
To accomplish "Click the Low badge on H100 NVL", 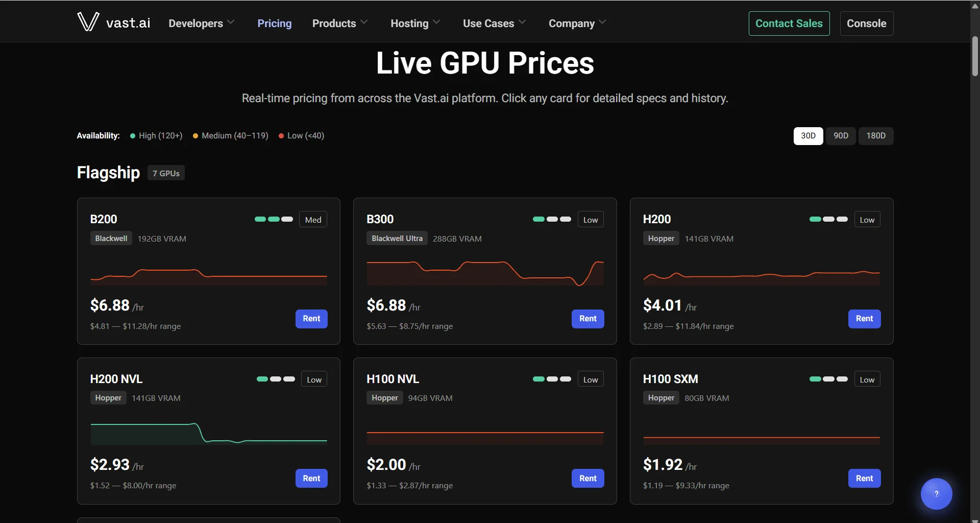I will (591, 379).
